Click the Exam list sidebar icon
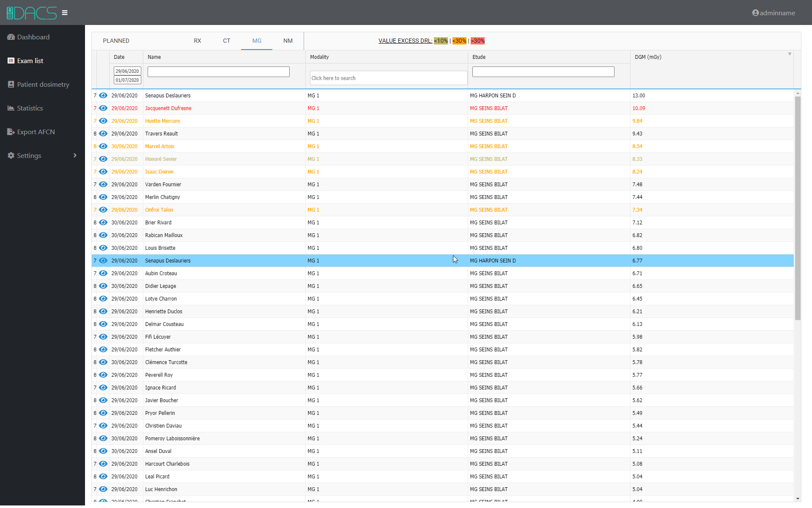This screenshot has height=508, width=812. coord(11,61)
